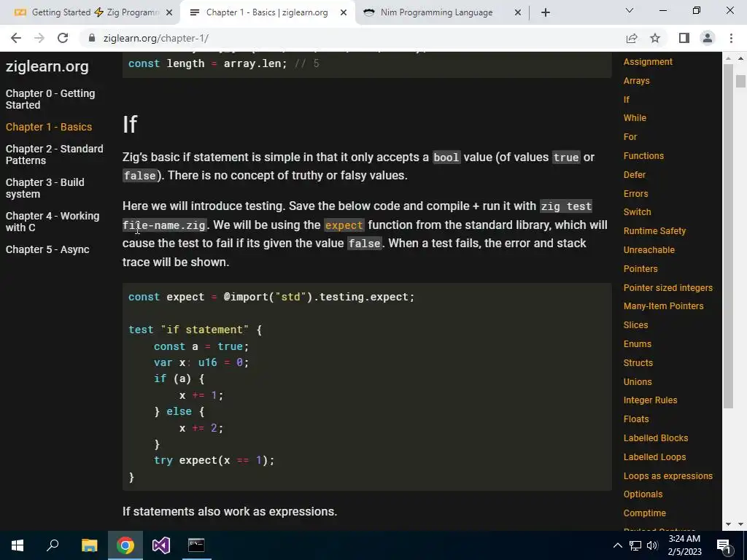This screenshot has height=560, width=747.
Task: View site info via the padlock icon
Action: coord(92,38)
